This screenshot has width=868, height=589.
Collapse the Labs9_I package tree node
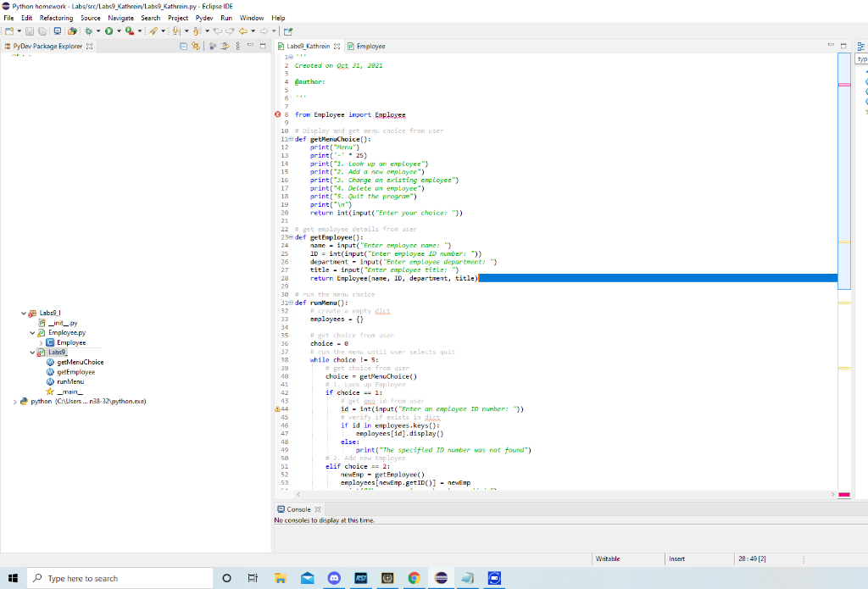[x=24, y=314]
